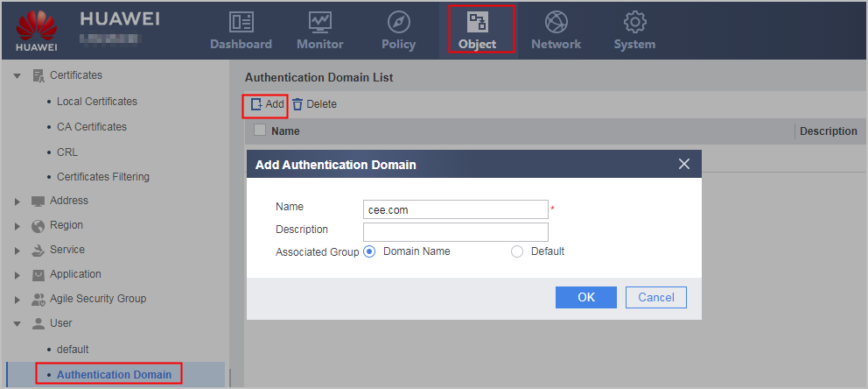The width and height of the screenshot is (868, 389).
Task: Click the Huawei logo
Action: [x=37, y=31]
